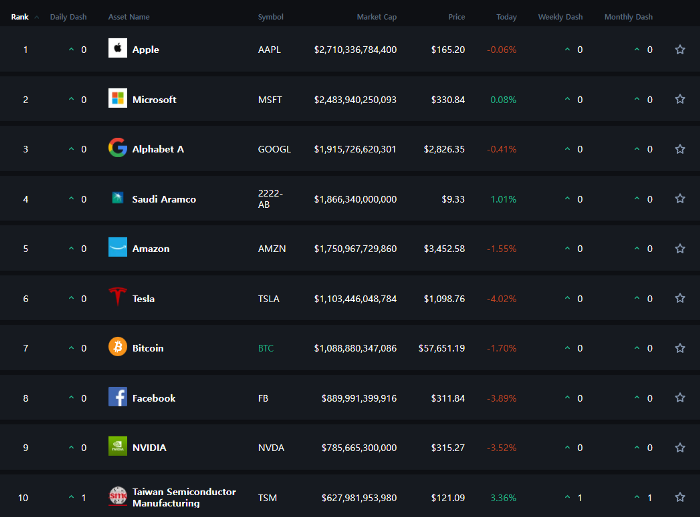Click the TSM monthly dash up arrow

[637, 496]
